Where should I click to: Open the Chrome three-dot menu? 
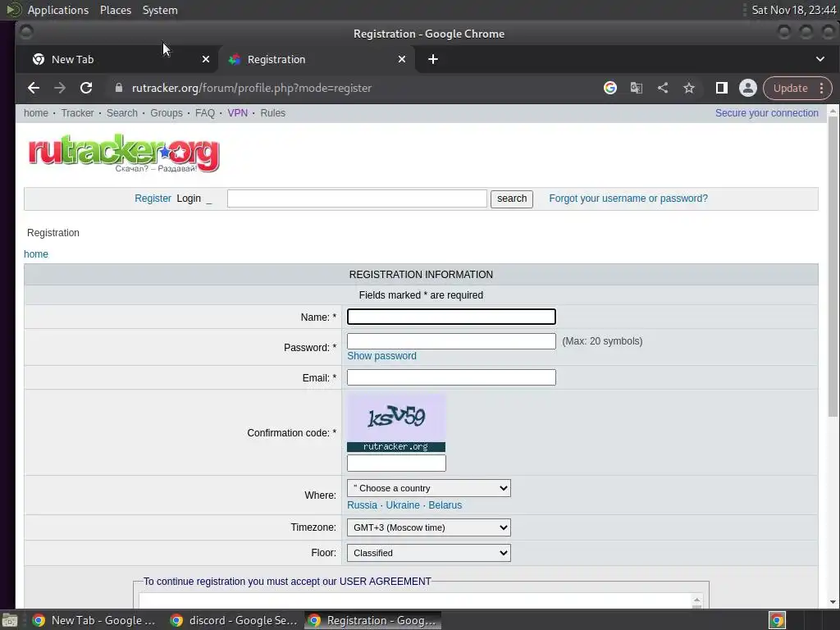[x=821, y=88]
